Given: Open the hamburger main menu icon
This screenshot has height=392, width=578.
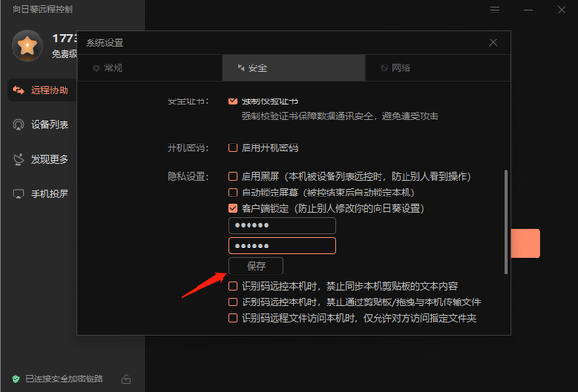Looking at the screenshot, I should tap(495, 10).
